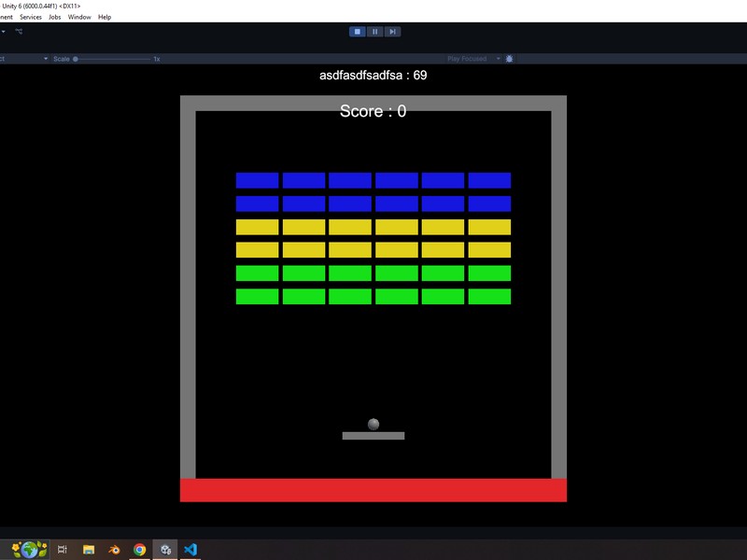The height and width of the screenshot is (560, 747).
Task: Open Task View from the taskbar
Action: pyautogui.click(x=63, y=550)
